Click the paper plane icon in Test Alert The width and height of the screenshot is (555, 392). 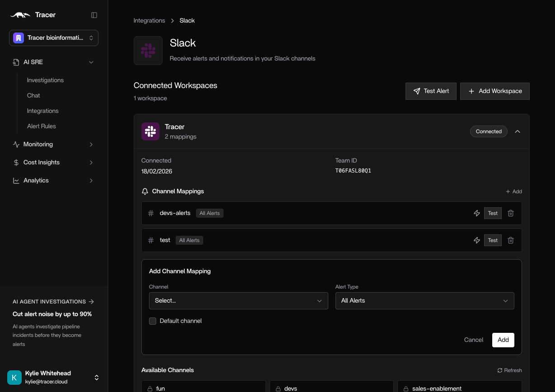[x=417, y=91]
